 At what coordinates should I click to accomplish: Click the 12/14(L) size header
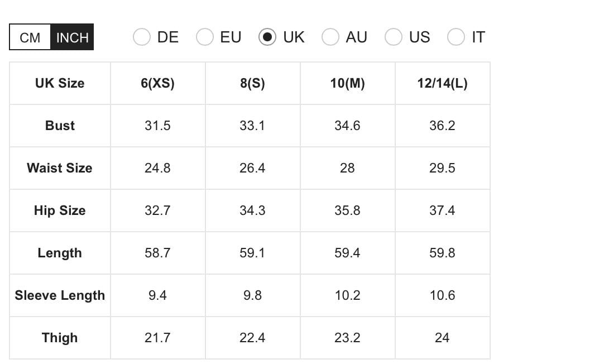442,83
